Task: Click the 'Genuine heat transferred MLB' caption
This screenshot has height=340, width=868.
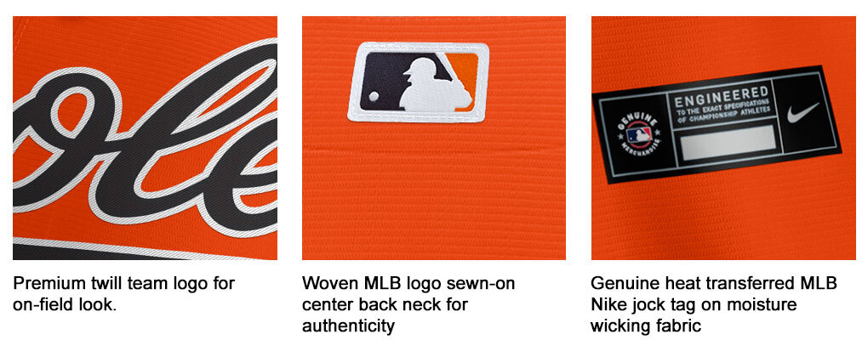Action: tap(714, 284)
